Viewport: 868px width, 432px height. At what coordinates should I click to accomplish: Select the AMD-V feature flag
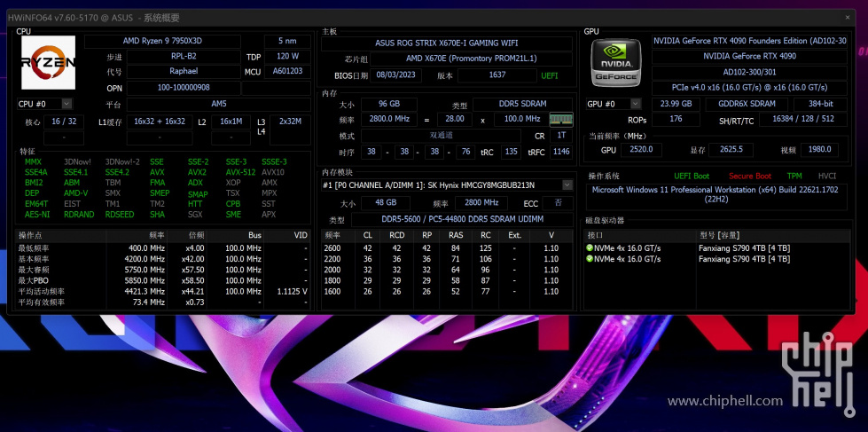[76, 194]
